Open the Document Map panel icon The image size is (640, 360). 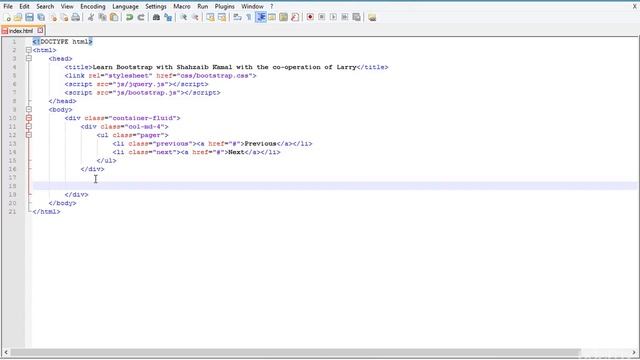pyautogui.click(x=283, y=17)
